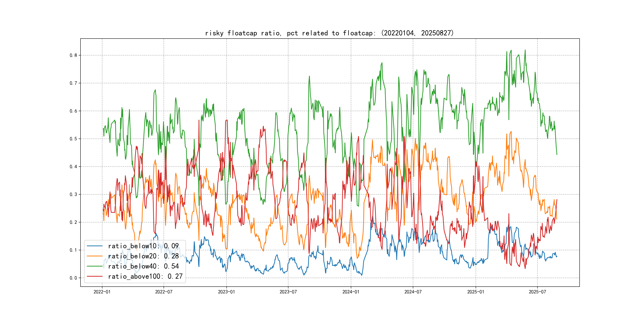Click the 2022-01 x-axis tick label

102,292
